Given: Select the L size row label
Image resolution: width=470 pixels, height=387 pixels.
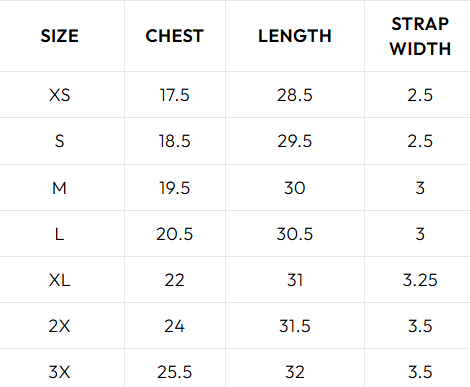Looking at the screenshot, I should 60,234.
